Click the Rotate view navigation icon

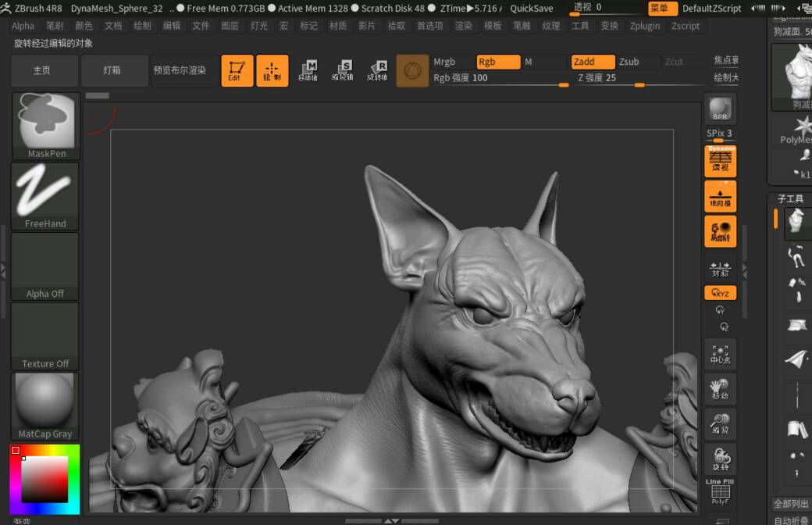(720, 459)
